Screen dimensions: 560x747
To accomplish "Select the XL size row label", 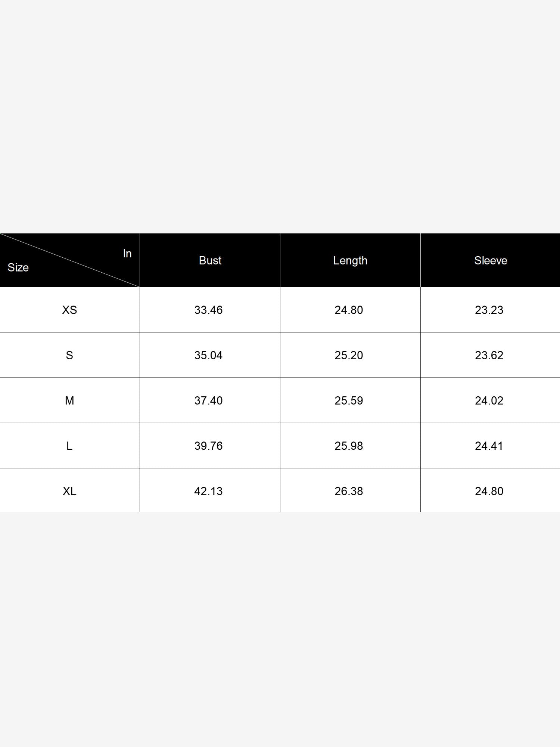I will 69,491.
